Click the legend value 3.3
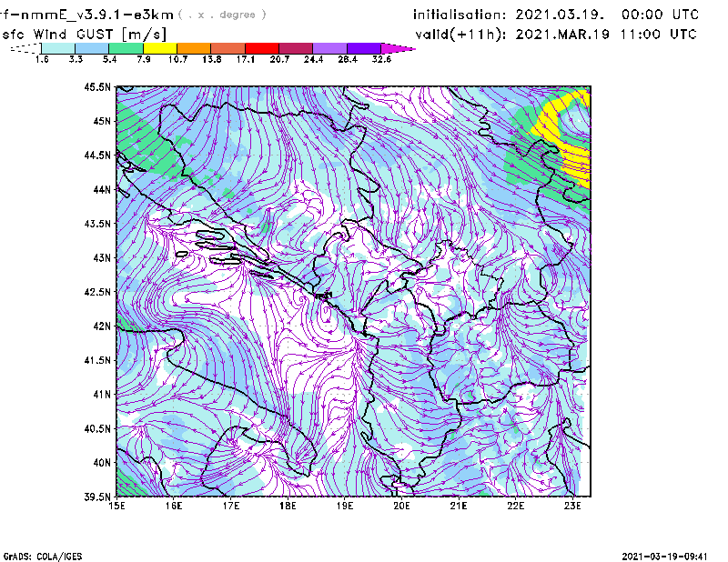Viewport: 728px width, 562px height. coord(76,59)
